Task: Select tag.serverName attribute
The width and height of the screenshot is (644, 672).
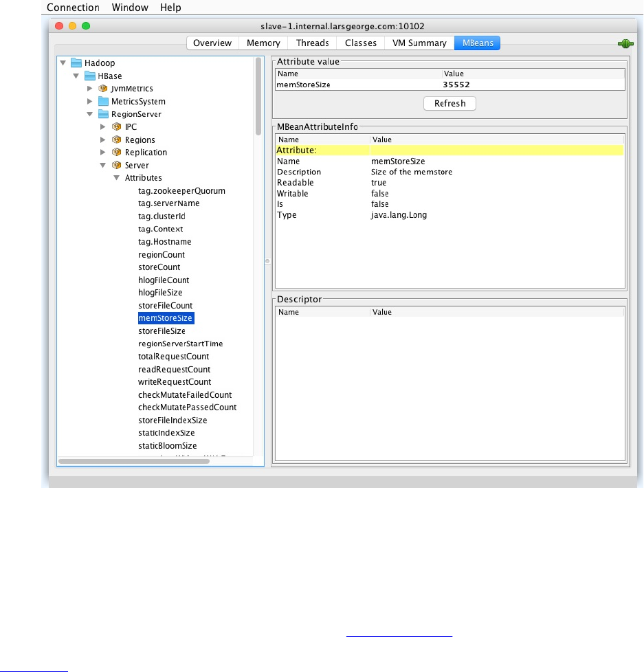Action: click(168, 203)
